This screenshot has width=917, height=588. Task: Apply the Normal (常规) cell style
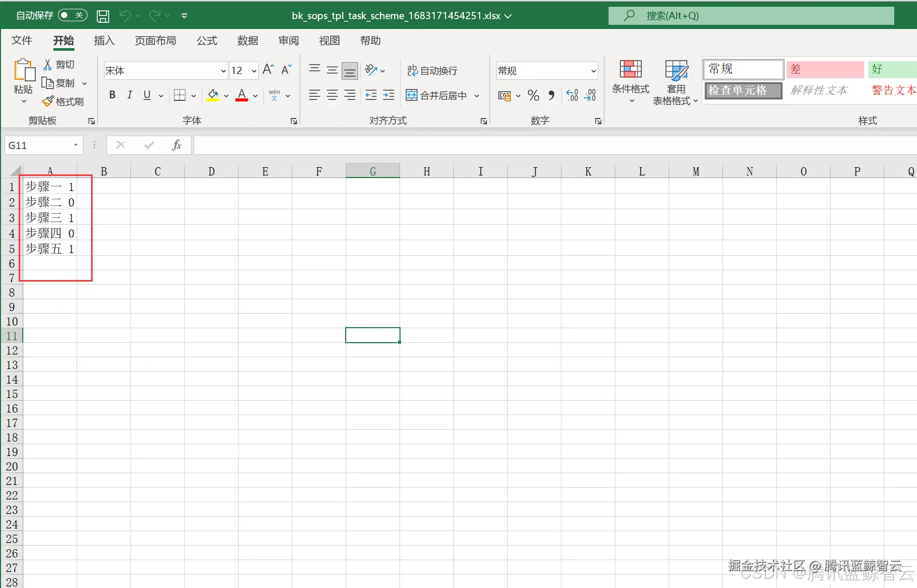(743, 69)
